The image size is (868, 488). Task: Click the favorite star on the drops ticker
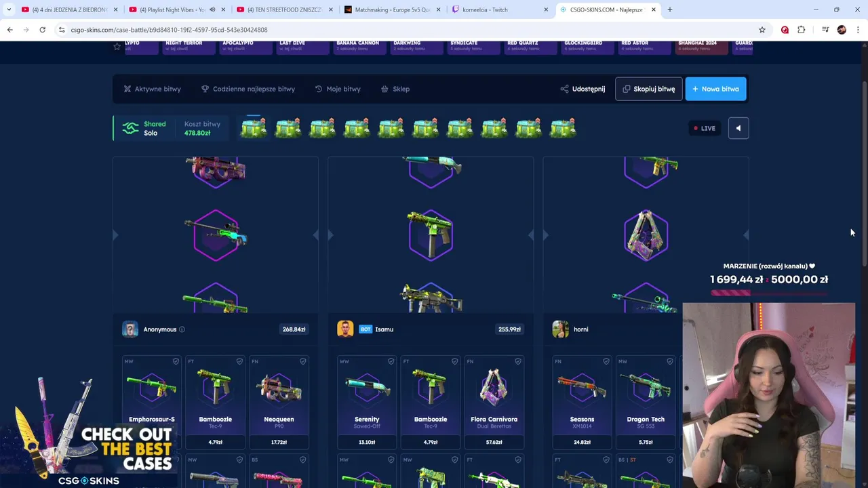(x=117, y=46)
